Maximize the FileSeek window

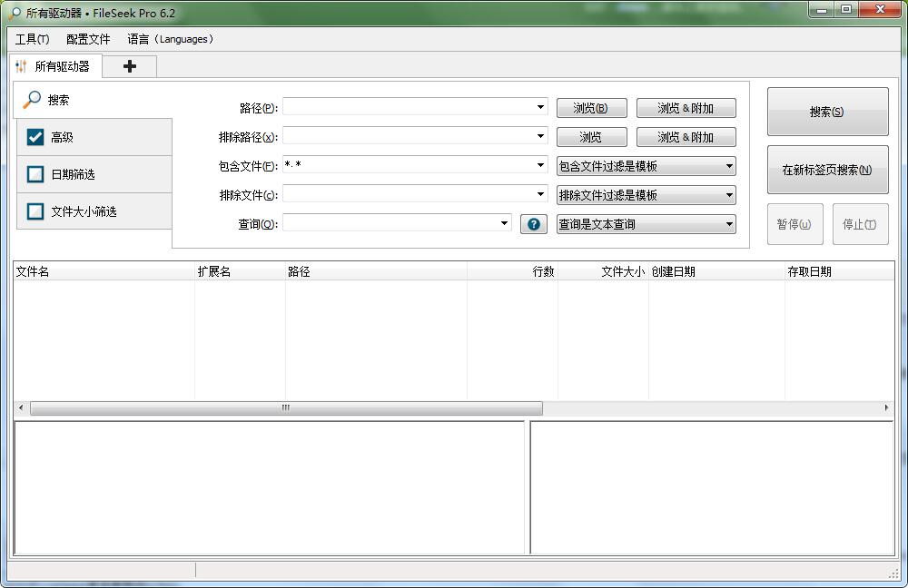pyautogui.click(x=846, y=10)
